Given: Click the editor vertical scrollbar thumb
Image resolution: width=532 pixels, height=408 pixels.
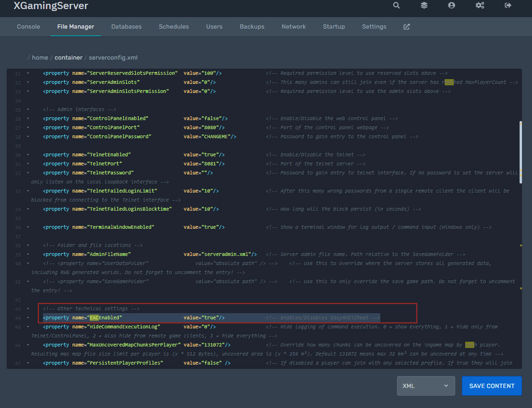Looking at the screenshot, I should tap(521, 152).
